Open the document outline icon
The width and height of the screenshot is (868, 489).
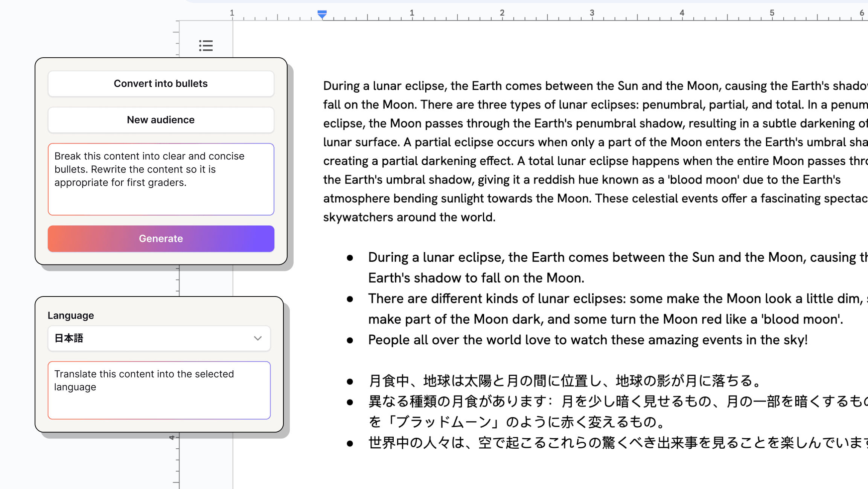point(206,46)
